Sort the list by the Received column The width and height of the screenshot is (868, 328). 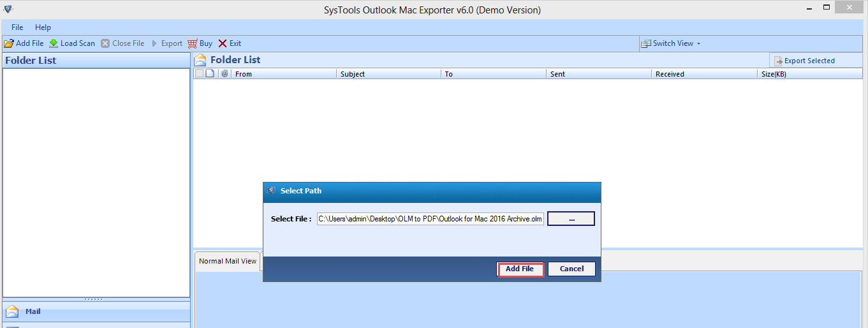(x=705, y=74)
